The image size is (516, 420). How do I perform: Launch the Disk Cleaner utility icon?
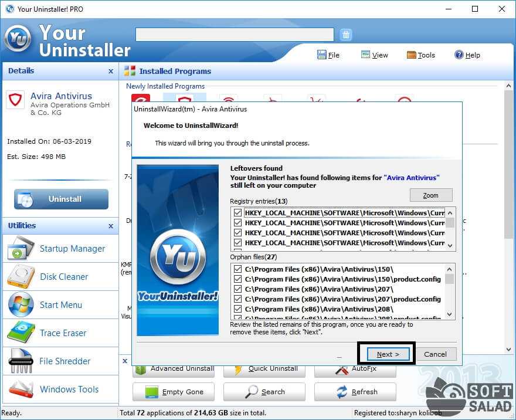(x=21, y=277)
